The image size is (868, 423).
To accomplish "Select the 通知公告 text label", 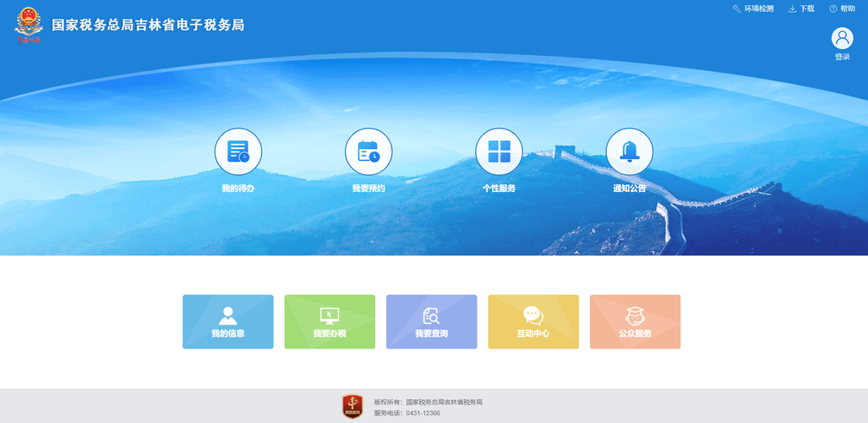I will pyautogui.click(x=630, y=189).
